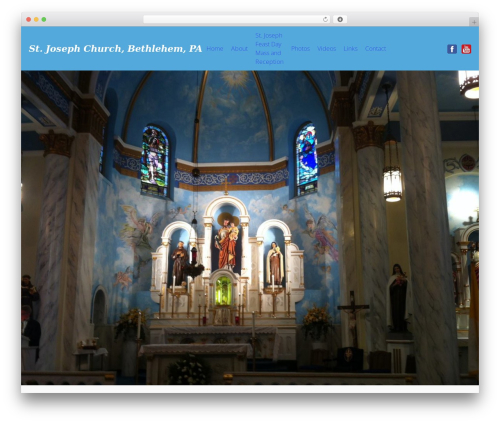
Task: Open the Facebook page icon
Action: click(x=452, y=49)
